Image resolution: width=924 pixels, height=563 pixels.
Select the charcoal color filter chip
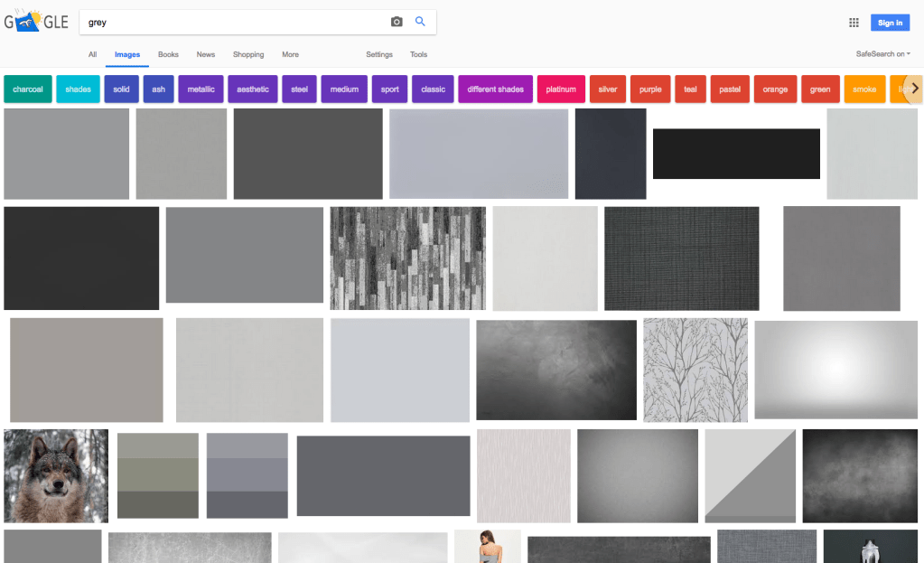coord(27,89)
